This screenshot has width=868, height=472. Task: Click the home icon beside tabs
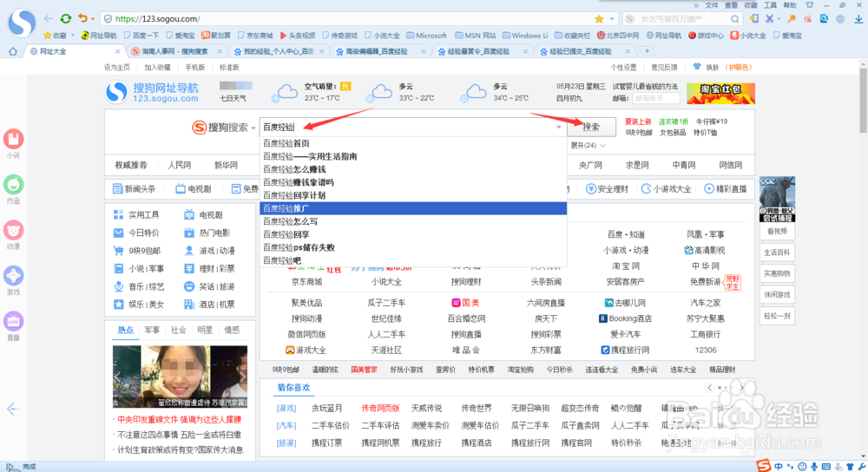pyautogui.click(x=13, y=51)
